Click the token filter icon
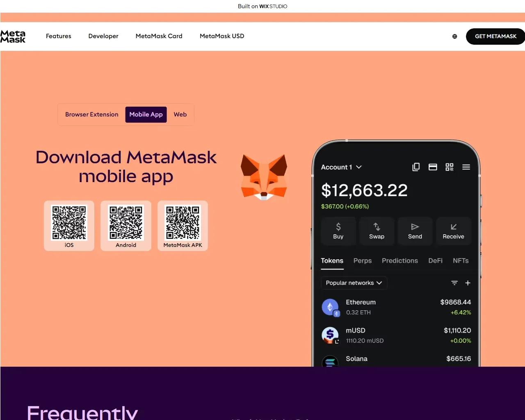This screenshot has height=420, width=525. (454, 283)
